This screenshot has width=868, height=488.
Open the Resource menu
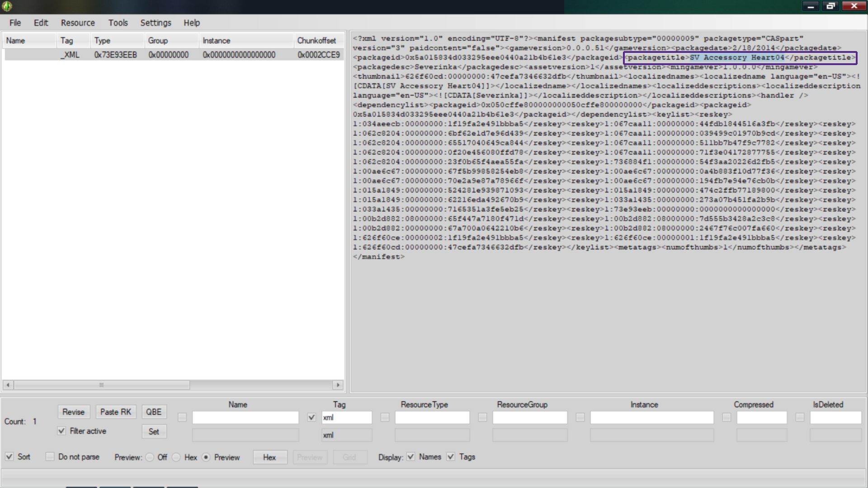(78, 23)
